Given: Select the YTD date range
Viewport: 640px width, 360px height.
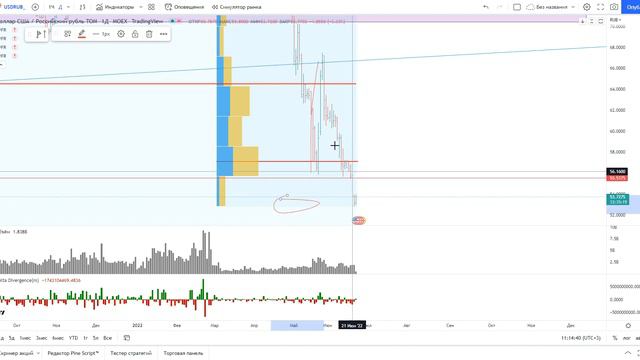Looking at the screenshot, I should point(73,338).
